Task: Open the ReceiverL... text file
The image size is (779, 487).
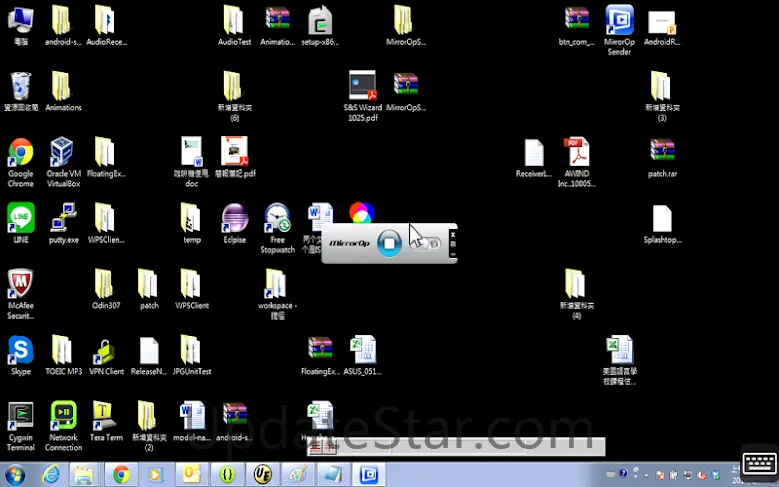Action: point(534,158)
